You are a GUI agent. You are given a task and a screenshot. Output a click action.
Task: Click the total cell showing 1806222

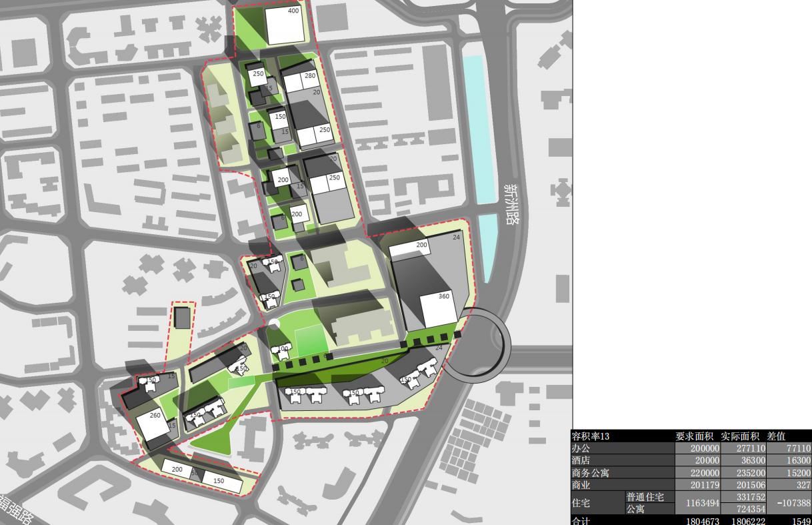(x=743, y=520)
